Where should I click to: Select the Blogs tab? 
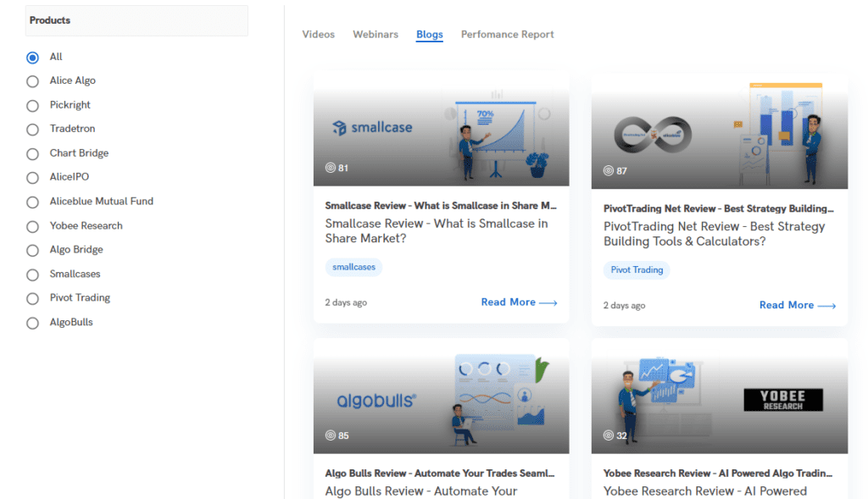click(x=430, y=34)
